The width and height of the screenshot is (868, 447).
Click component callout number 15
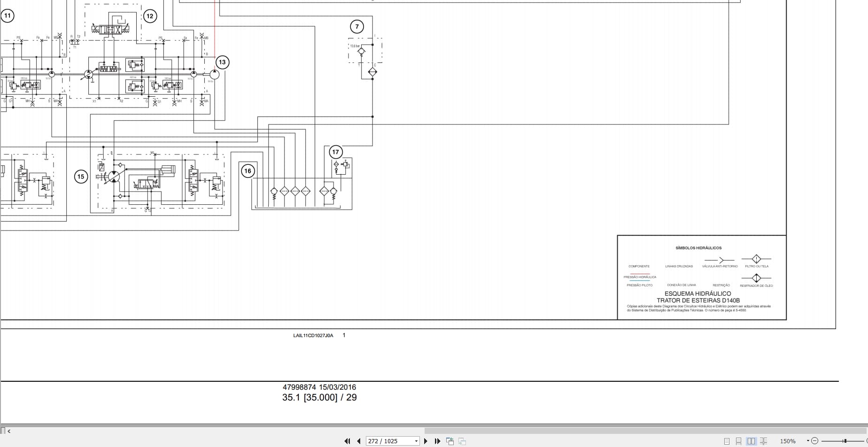point(81,177)
